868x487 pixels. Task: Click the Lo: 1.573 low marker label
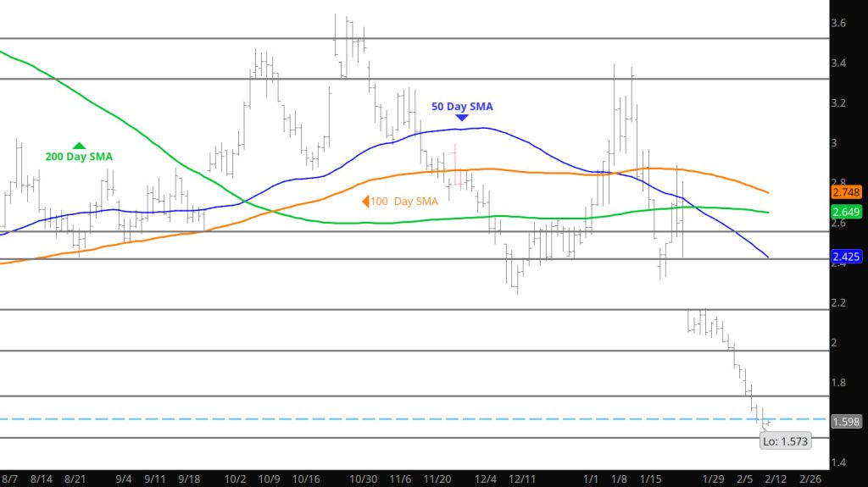tap(783, 440)
